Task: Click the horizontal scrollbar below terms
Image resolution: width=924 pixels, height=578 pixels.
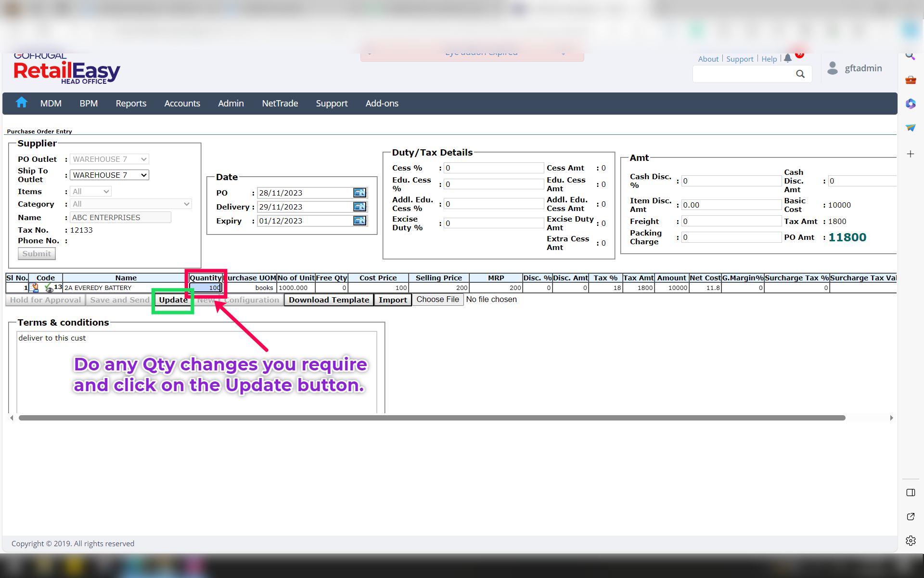Action: (x=432, y=418)
